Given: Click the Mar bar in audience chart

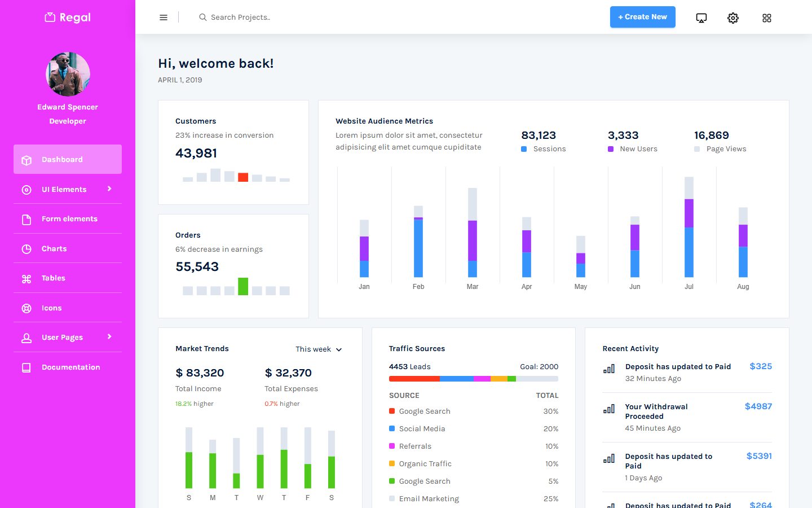Looking at the screenshot, I should pos(473,233).
